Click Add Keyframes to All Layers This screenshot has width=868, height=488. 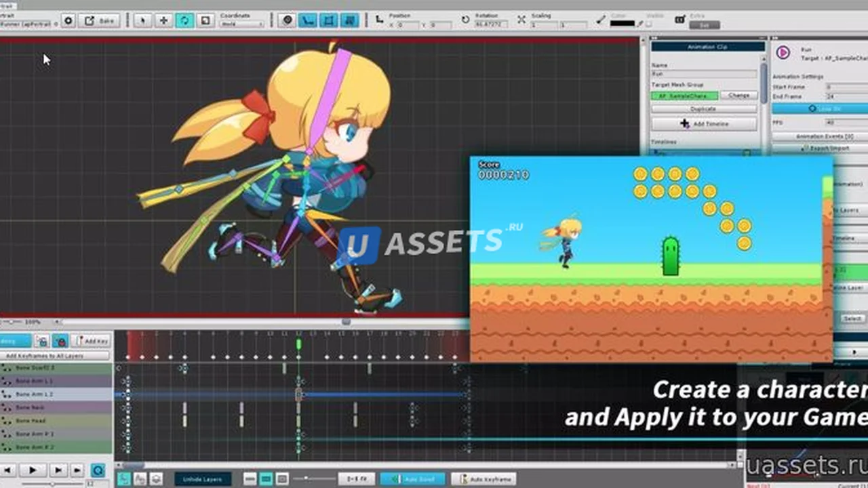click(55, 355)
